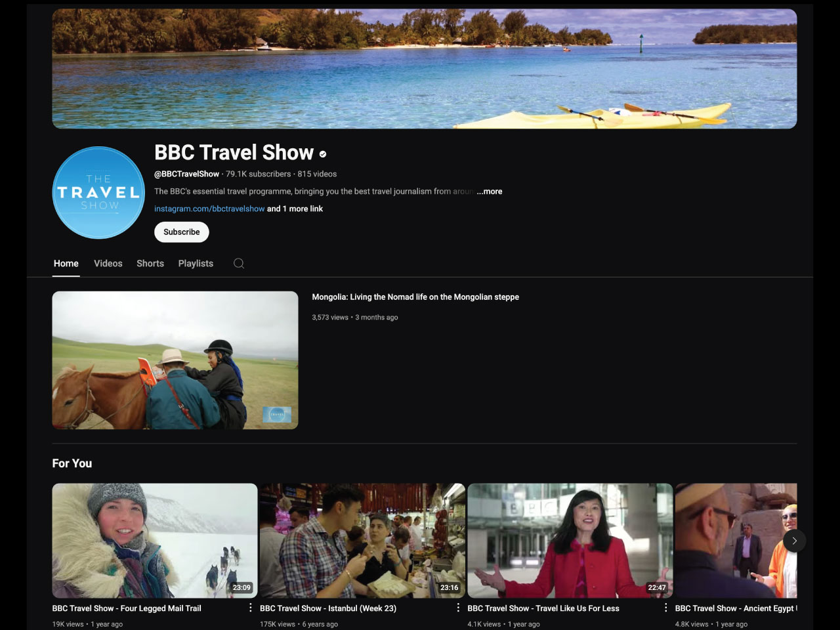Click the BBC Travel Show channel avatar

(98, 192)
